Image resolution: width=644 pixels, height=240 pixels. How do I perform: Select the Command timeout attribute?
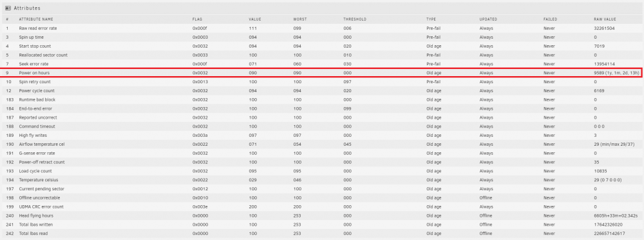37,126
